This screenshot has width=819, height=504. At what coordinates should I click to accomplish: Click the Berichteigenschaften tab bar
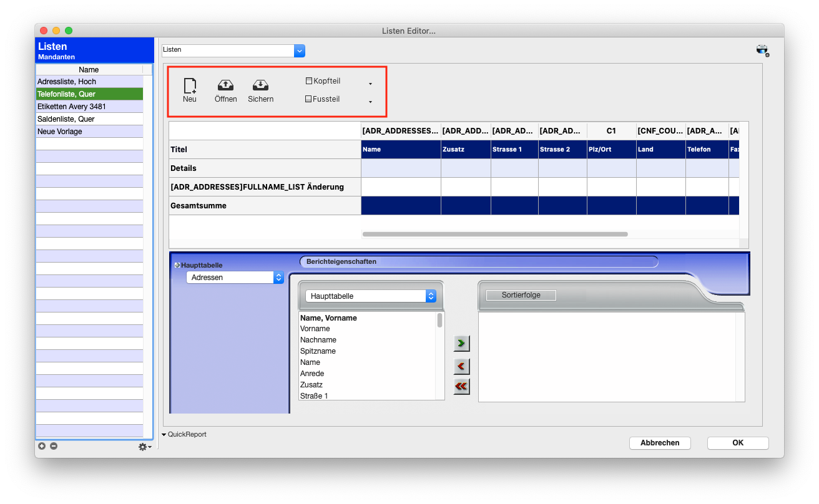click(479, 262)
